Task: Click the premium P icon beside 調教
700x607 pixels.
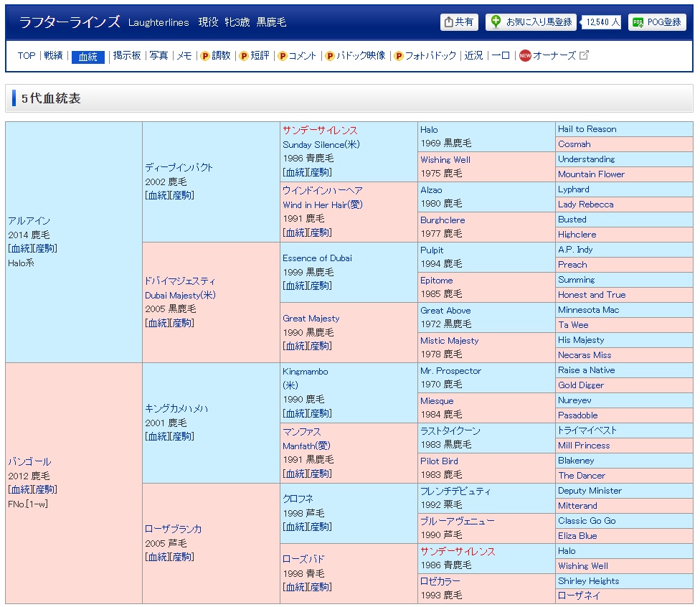Action: pos(205,56)
